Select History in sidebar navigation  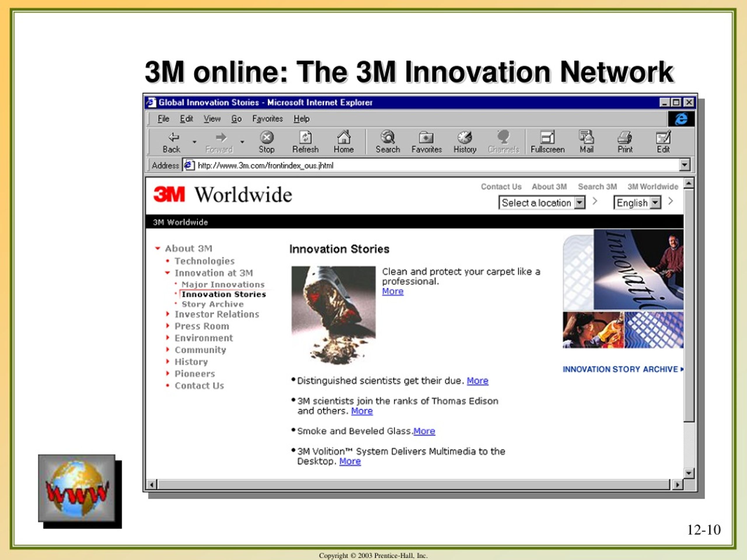191,361
